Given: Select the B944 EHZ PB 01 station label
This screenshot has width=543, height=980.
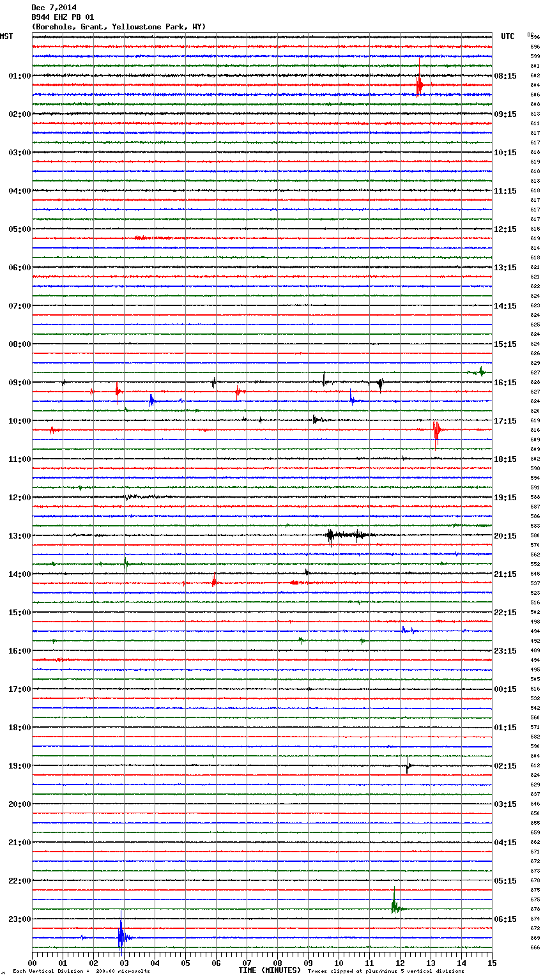Looking at the screenshot, I should pos(63,17).
